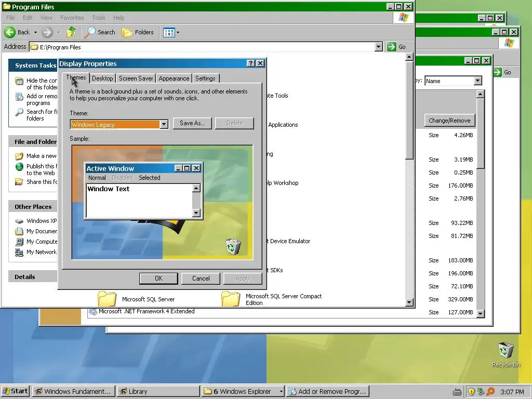The image size is (532, 399).
Task: Open My Documents icon in Other Places
Action: (19, 231)
